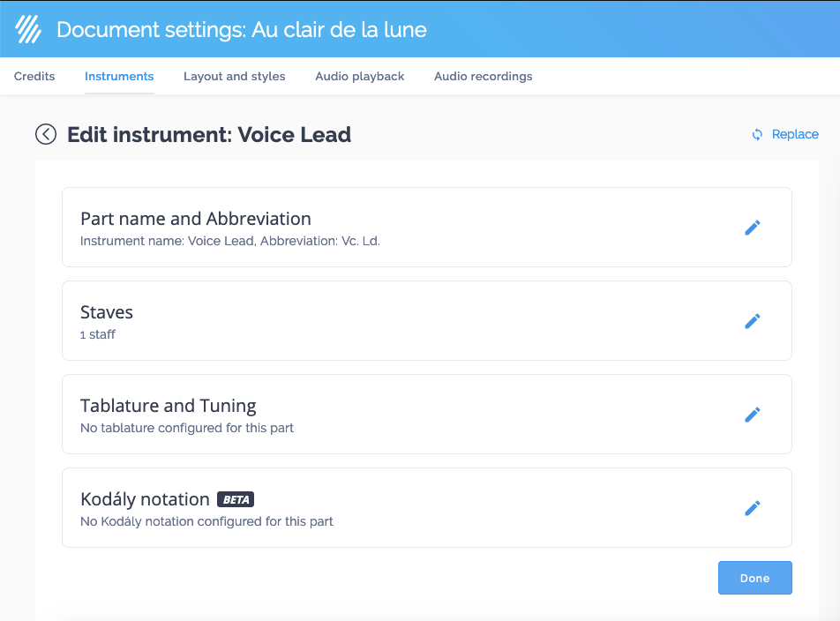Open Tablature and Tuning edit pencil

coord(753,414)
